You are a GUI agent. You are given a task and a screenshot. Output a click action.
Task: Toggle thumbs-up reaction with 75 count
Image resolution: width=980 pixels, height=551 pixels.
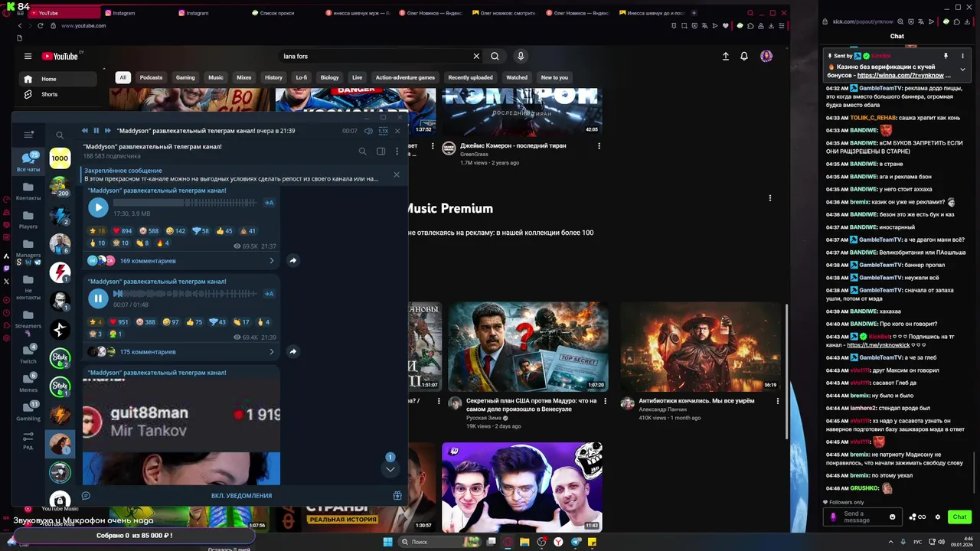pyautogui.click(x=193, y=322)
